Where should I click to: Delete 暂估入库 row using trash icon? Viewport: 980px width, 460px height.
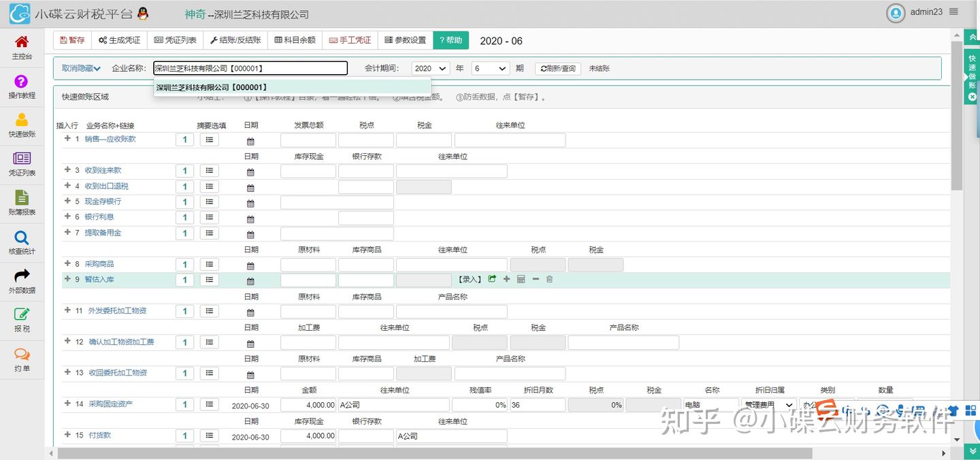[549, 279]
